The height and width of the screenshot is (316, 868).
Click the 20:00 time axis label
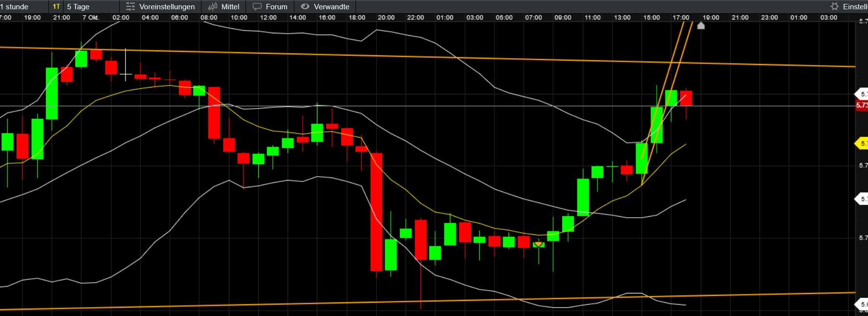(386, 18)
